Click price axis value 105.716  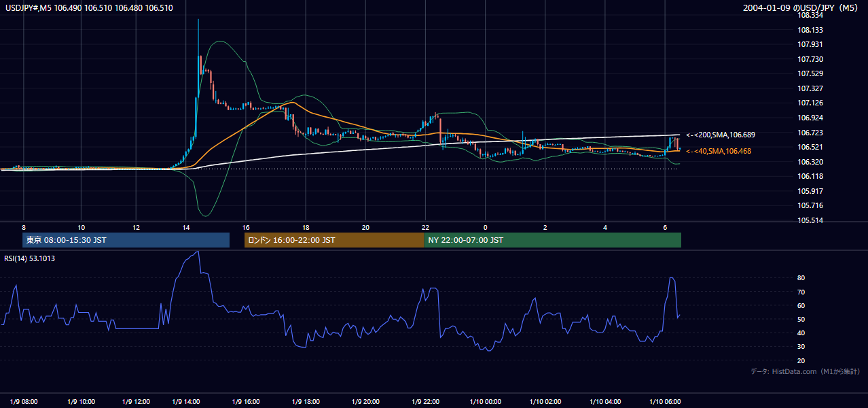pyautogui.click(x=810, y=205)
